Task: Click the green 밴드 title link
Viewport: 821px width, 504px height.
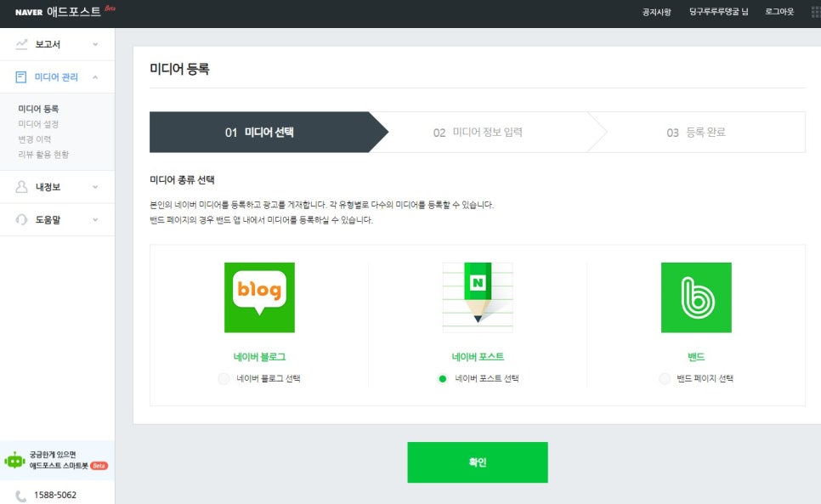Action: (696, 357)
